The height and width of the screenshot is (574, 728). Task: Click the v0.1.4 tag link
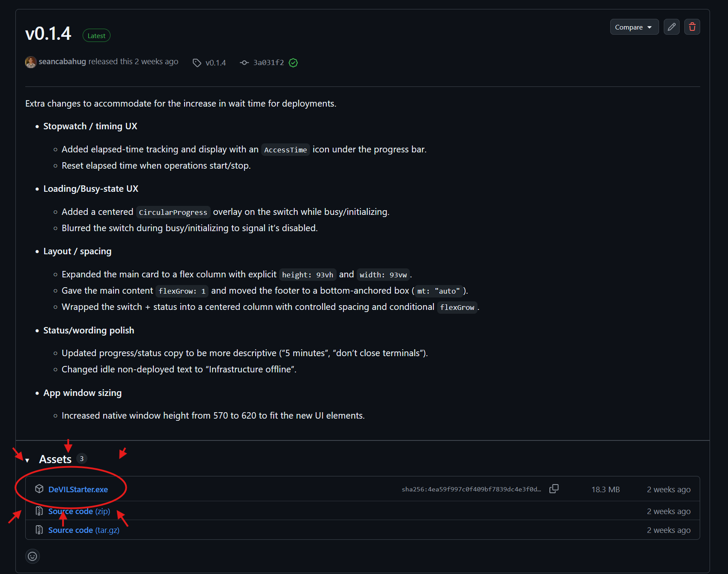(216, 62)
